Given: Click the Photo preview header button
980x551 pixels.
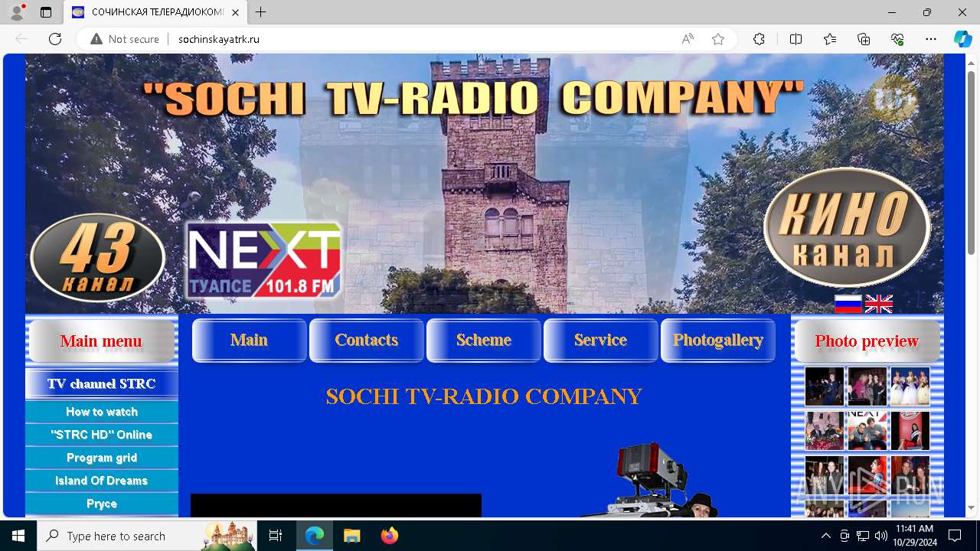Looking at the screenshot, I should tap(867, 341).
